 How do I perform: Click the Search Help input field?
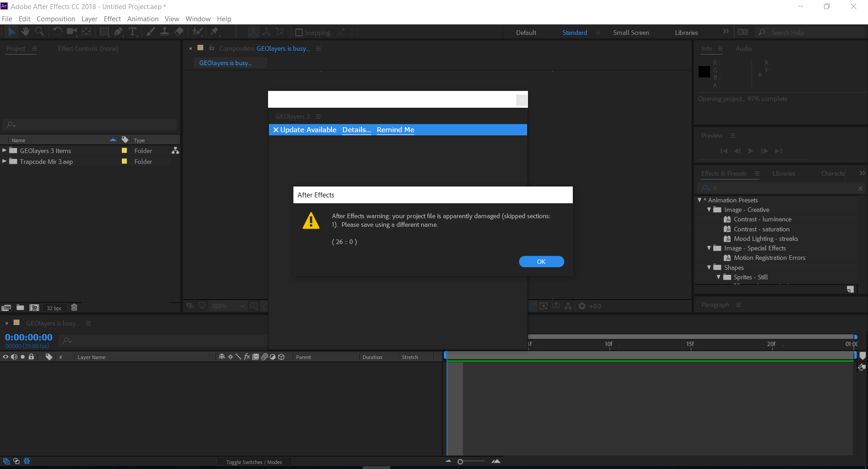(810, 32)
